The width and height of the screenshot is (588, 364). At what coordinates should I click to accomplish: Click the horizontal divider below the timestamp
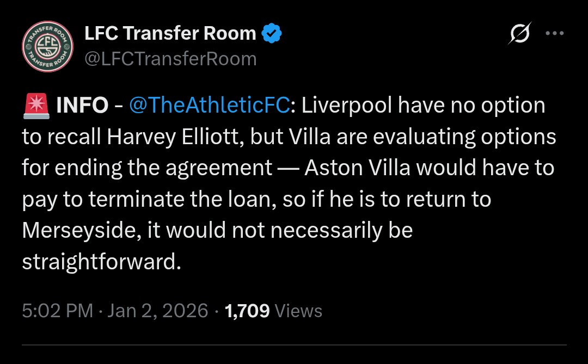[294, 345]
